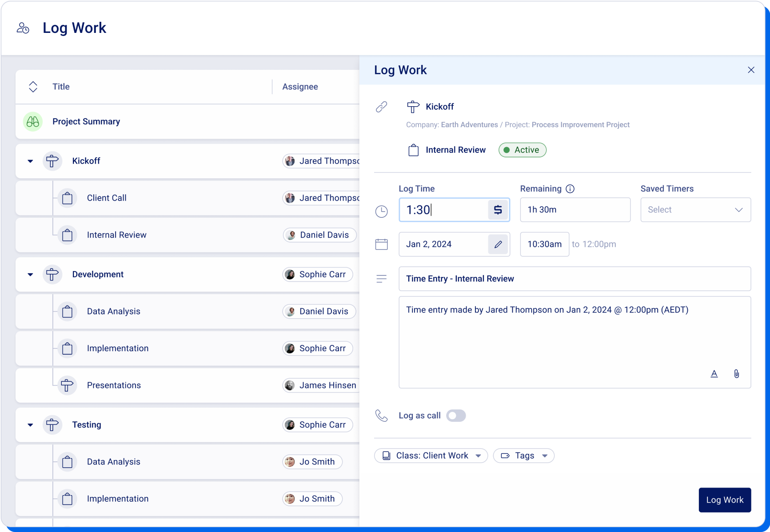Click the Internal Review clipboard icon in panel

click(x=414, y=150)
